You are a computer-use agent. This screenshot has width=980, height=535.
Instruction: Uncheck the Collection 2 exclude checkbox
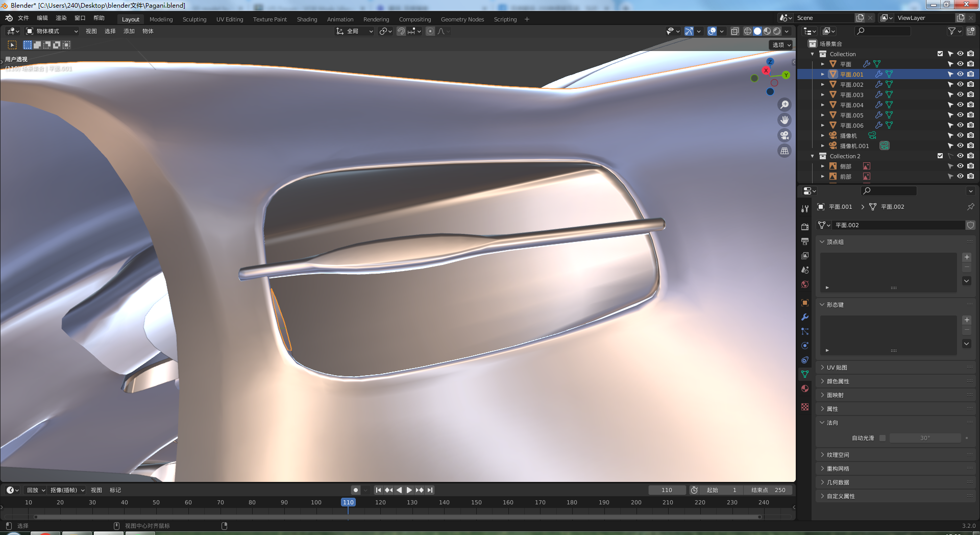(x=940, y=156)
